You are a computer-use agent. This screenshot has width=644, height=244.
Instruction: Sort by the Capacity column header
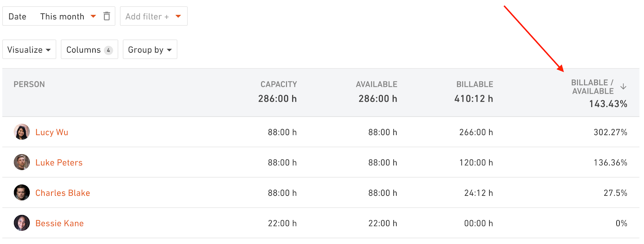(x=279, y=84)
